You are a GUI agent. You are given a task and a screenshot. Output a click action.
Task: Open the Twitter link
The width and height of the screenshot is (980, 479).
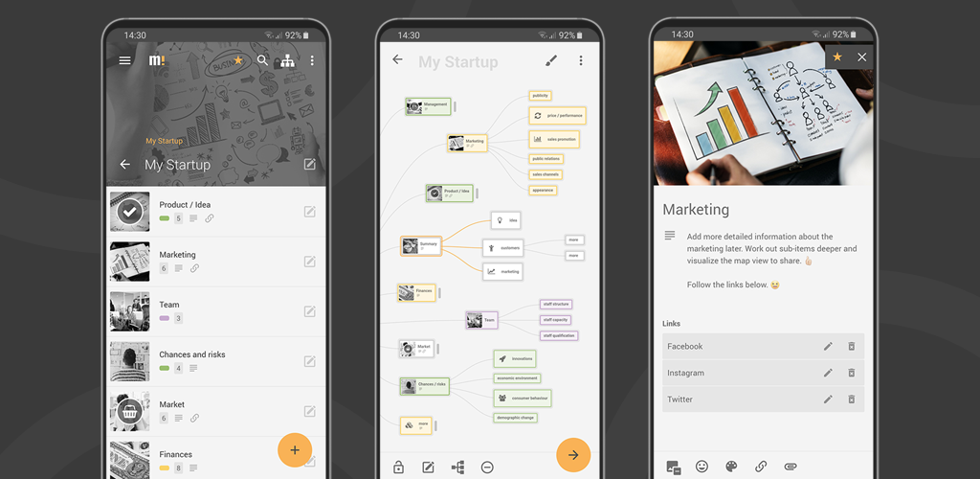click(763, 399)
